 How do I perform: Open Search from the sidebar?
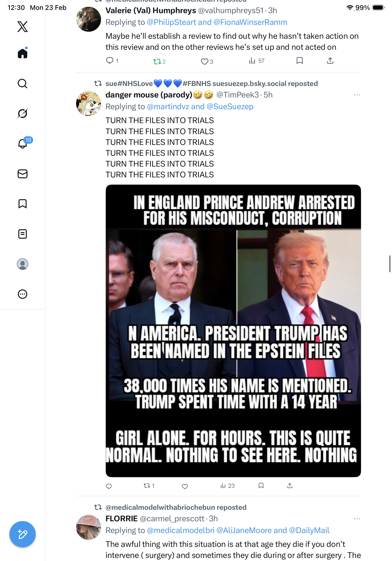(23, 84)
